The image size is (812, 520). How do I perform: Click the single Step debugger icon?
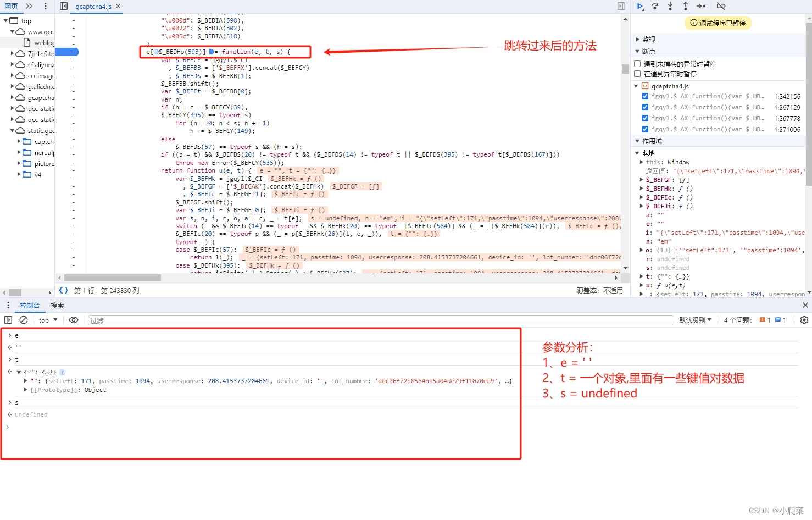pyautogui.click(x=701, y=6)
